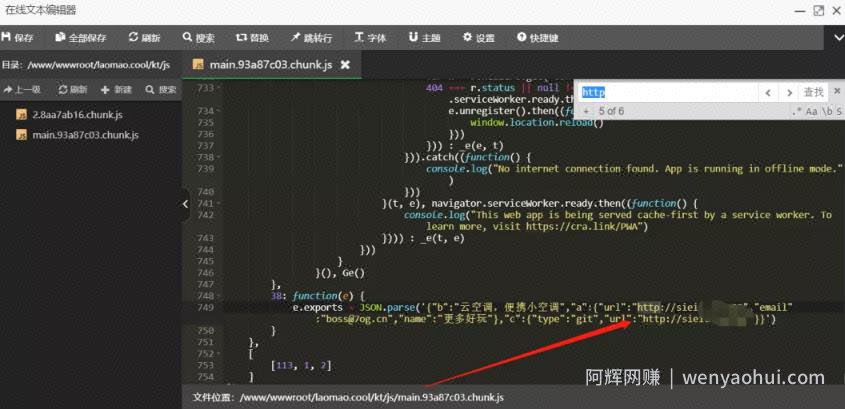Click the search box containing http
Screen dimensions: 845x409
pos(668,92)
